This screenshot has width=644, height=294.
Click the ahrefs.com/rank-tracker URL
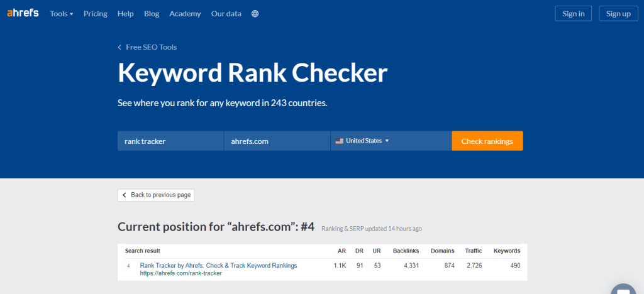point(180,273)
